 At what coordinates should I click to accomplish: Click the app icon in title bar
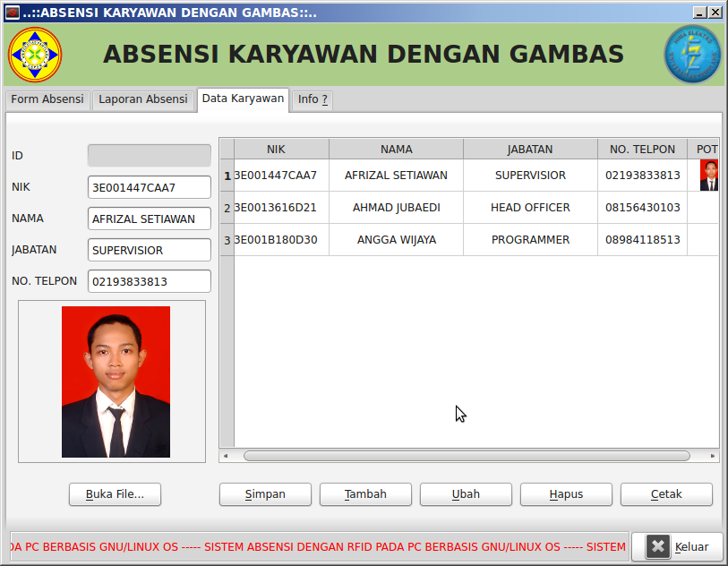pos(12,13)
